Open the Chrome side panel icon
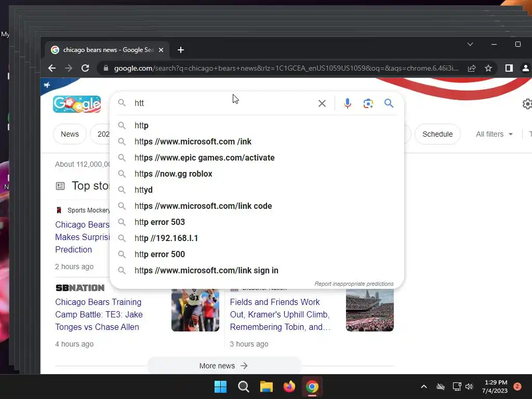The height and width of the screenshot is (399, 532). click(x=509, y=68)
